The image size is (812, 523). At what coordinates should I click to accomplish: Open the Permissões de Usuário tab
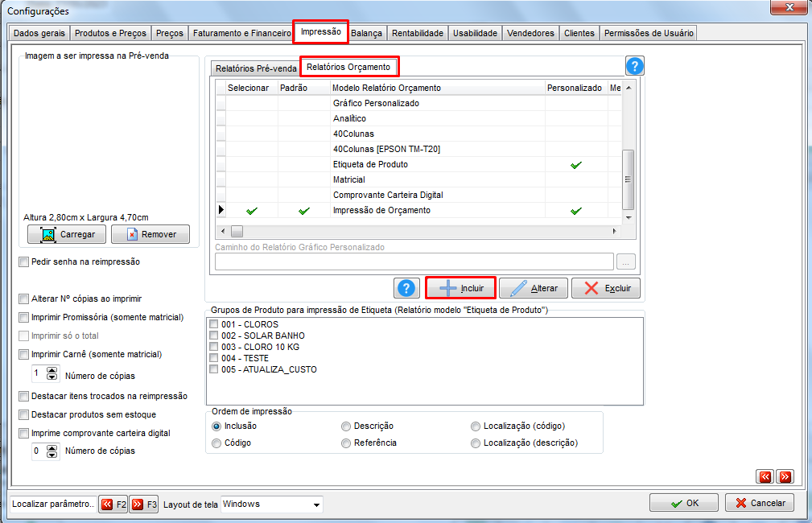click(649, 33)
